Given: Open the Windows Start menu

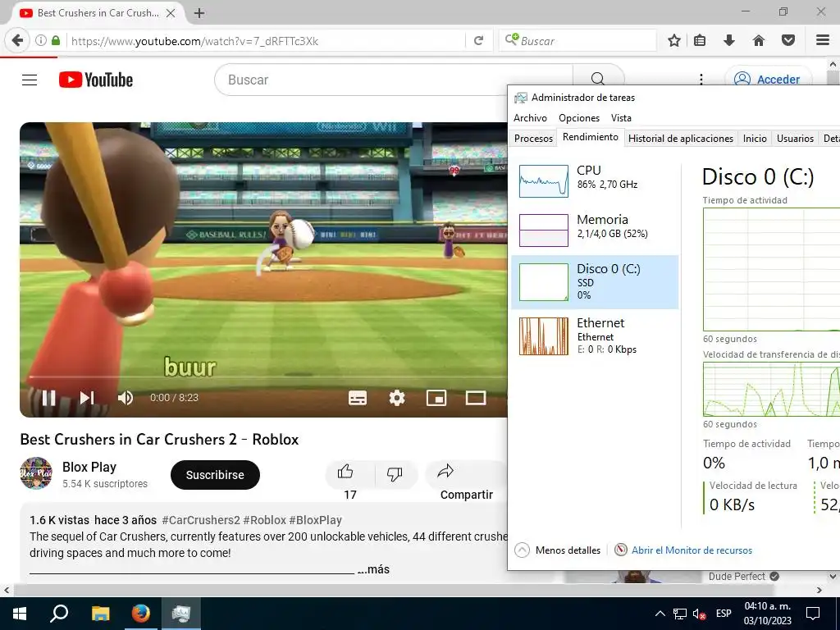Looking at the screenshot, I should point(20,614).
